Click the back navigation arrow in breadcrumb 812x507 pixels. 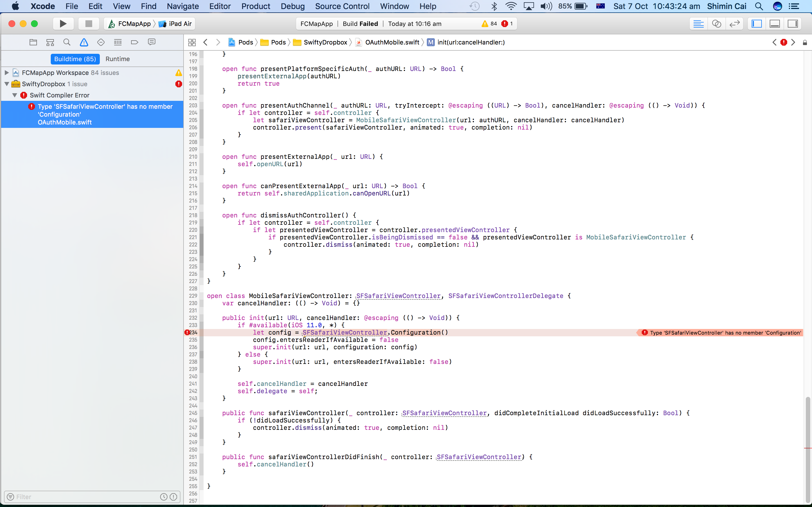[x=206, y=42]
